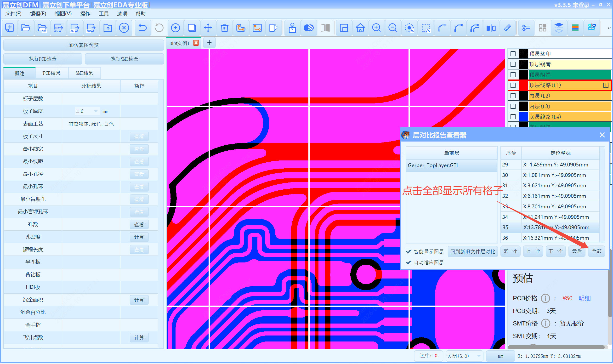This screenshot has height=364, width=613.
Task: Select row 35 in coordinates list
Action: point(550,228)
